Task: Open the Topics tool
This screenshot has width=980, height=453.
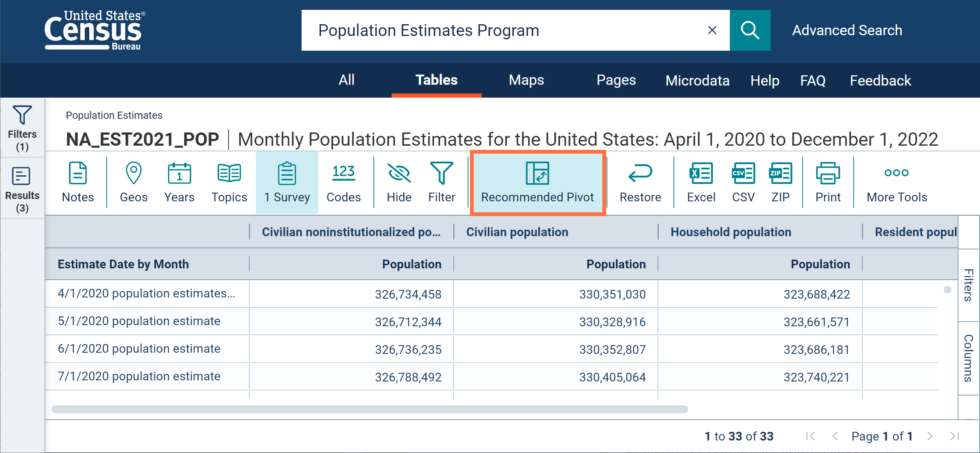Action: click(x=229, y=182)
